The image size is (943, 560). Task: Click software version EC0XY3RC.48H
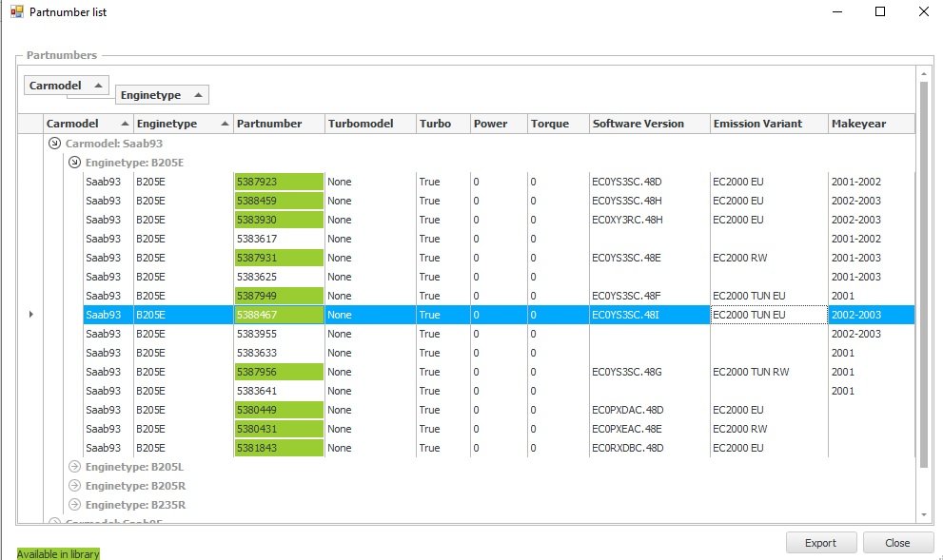[x=627, y=220]
